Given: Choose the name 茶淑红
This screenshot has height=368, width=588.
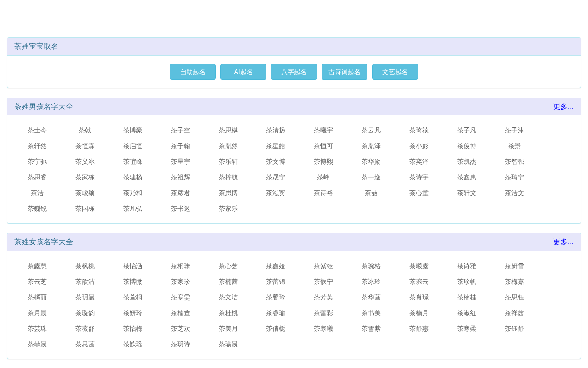Looking at the screenshot, I should (x=467, y=313).
